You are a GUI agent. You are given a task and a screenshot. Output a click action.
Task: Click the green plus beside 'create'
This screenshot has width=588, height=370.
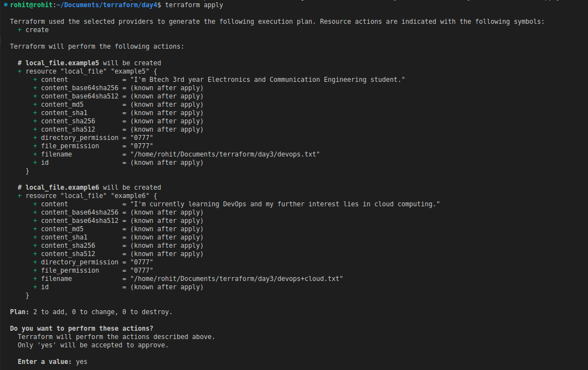coord(19,30)
